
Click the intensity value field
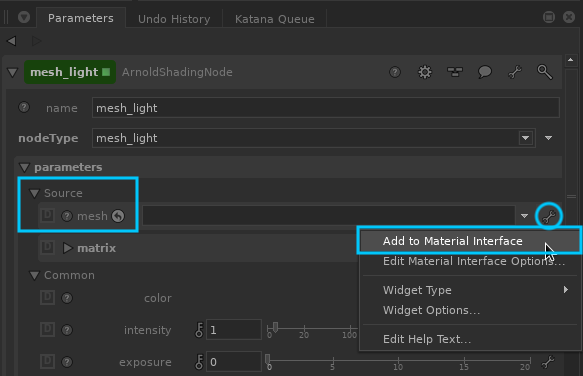(x=233, y=330)
